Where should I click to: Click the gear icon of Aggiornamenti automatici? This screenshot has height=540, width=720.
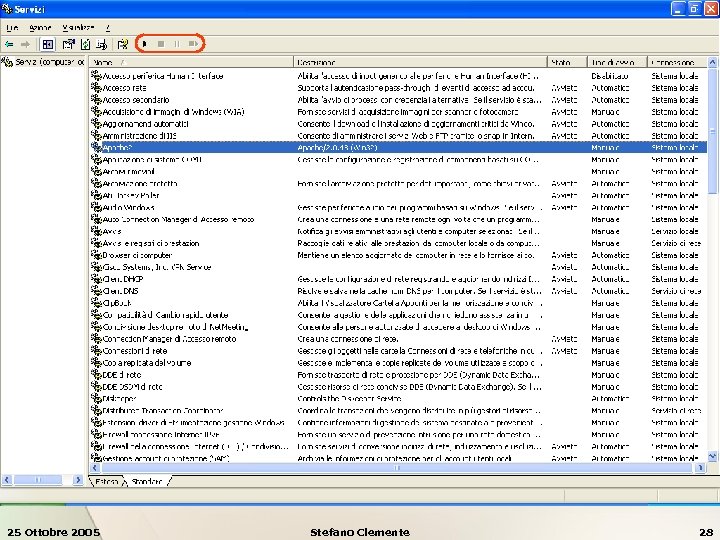96,123
